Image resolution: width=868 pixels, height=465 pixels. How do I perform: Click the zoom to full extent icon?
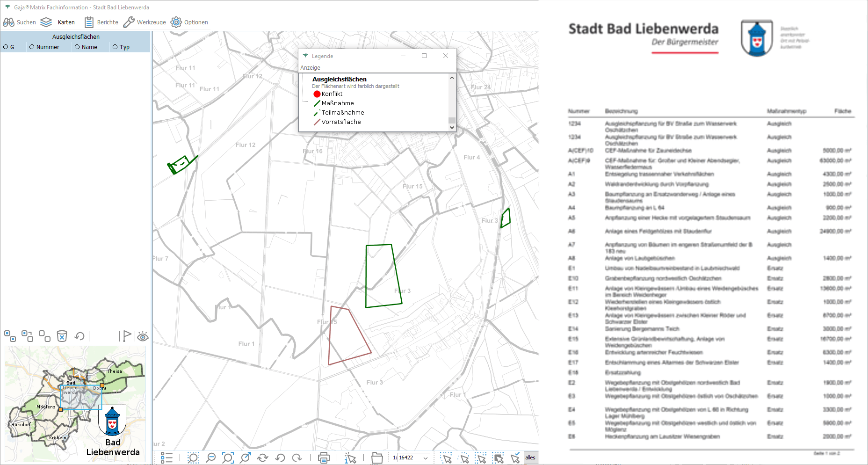click(228, 458)
